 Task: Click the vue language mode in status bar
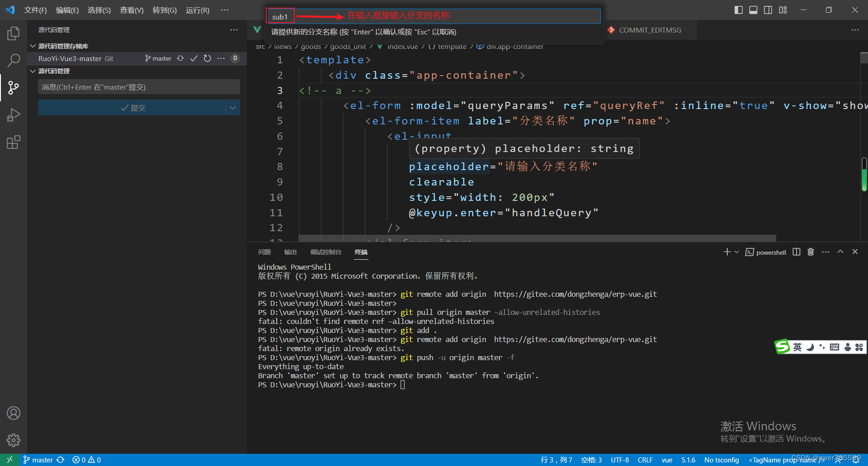[667, 460]
